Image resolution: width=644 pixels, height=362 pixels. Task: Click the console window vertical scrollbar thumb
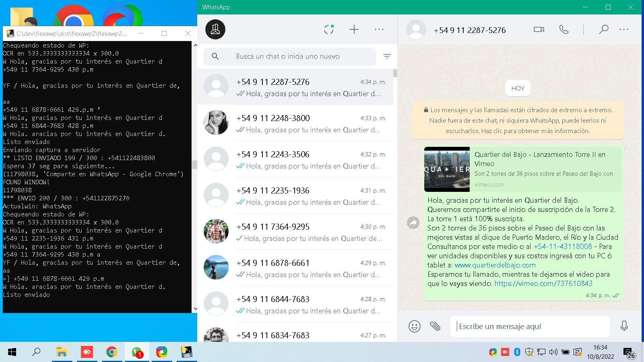click(195, 165)
